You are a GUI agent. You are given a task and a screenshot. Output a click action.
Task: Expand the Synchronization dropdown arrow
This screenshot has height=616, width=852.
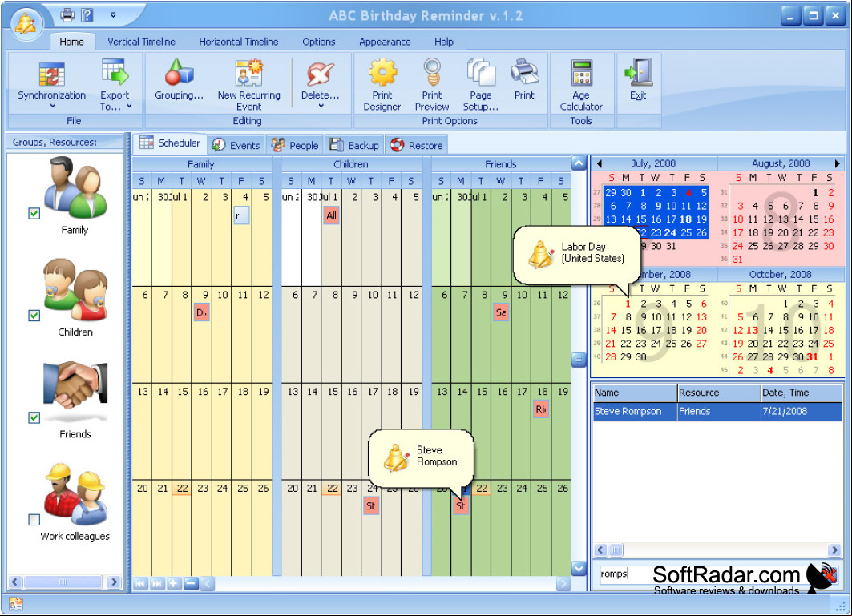tap(52, 106)
